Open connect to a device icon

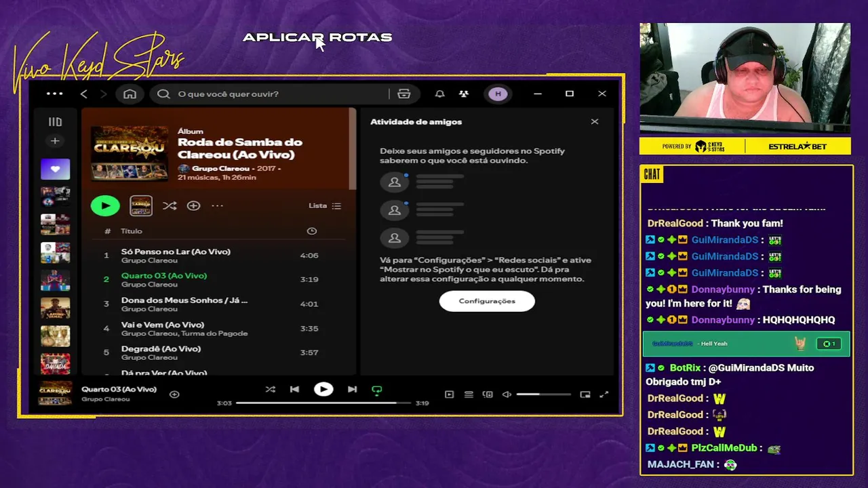[488, 394]
